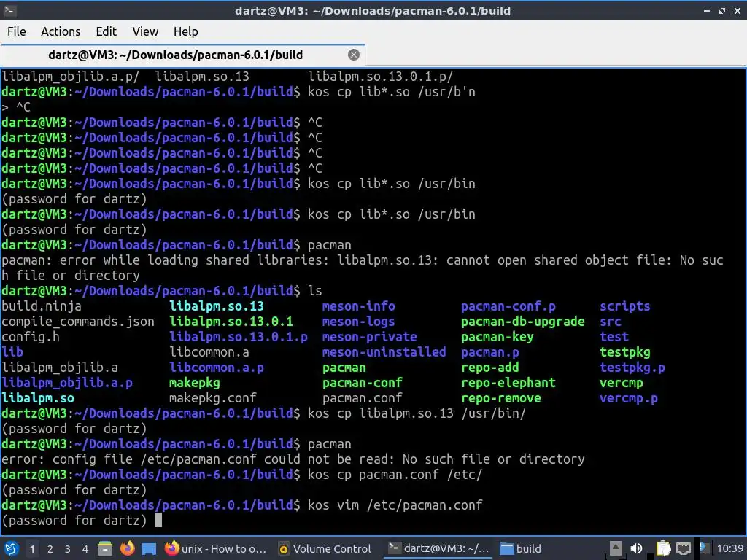This screenshot has width=747, height=560.
Task: Launch the file manager from the quick launch
Action: pyautogui.click(x=105, y=548)
